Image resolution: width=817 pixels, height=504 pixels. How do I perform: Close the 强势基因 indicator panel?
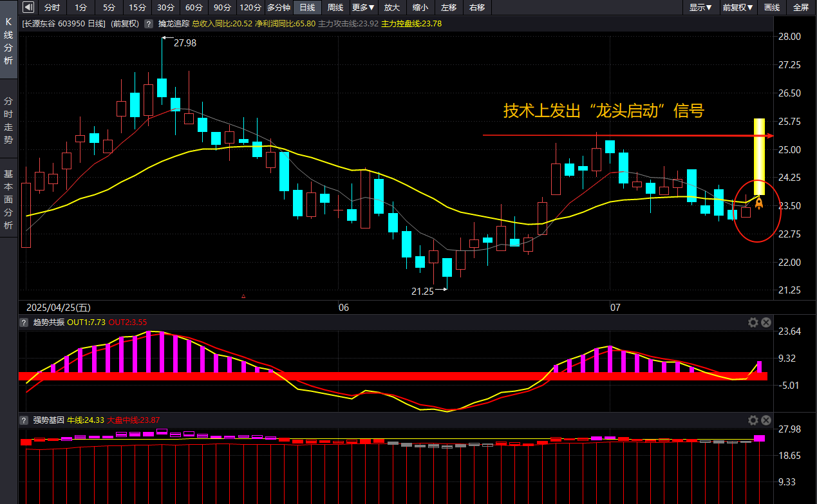765,420
